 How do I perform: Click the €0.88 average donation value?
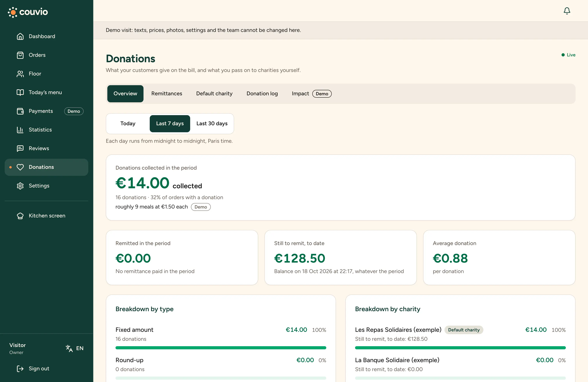450,258
